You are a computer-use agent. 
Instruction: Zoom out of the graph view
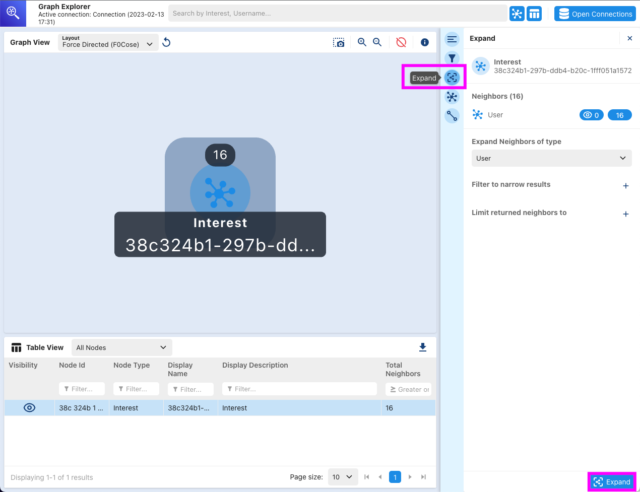(x=377, y=43)
